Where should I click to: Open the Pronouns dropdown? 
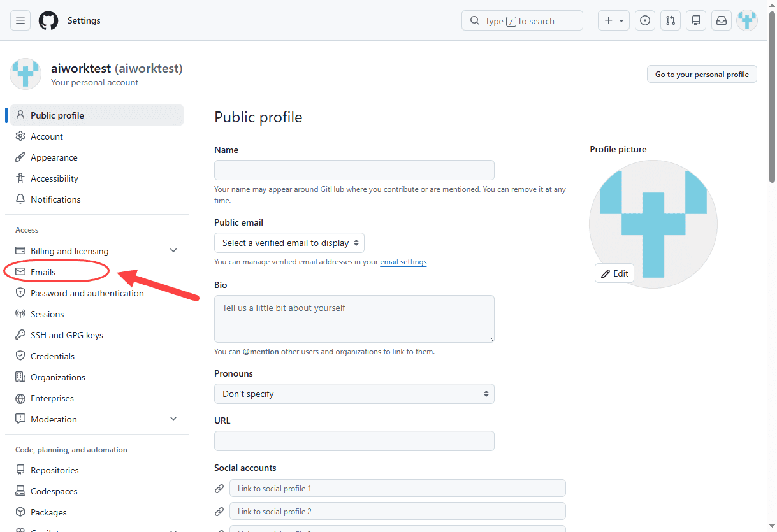[x=354, y=394]
